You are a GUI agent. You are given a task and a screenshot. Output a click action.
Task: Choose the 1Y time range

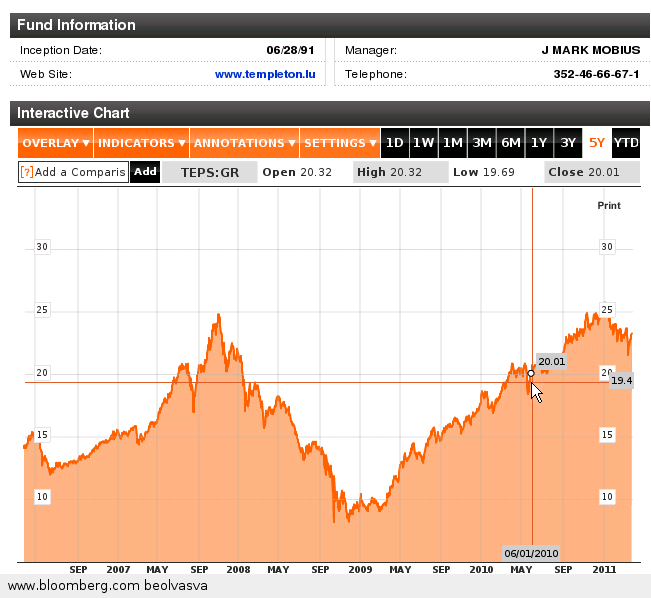(x=540, y=143)
